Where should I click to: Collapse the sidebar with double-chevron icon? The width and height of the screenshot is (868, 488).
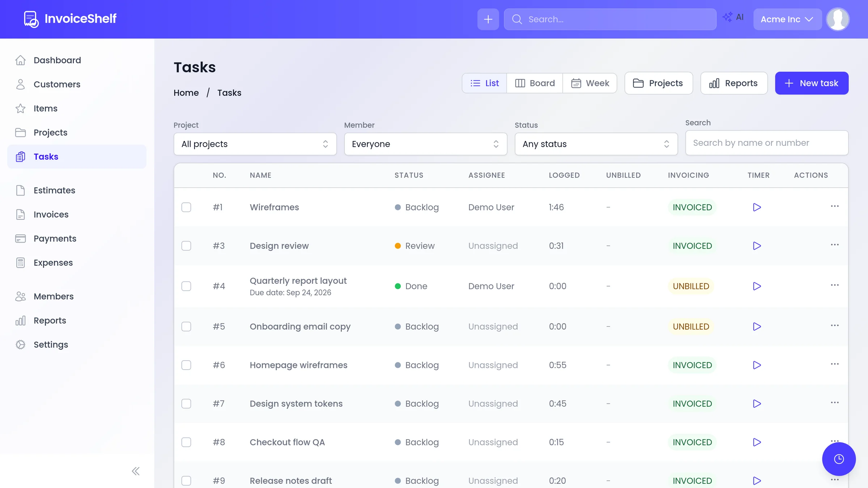click(x=136, y=471)
